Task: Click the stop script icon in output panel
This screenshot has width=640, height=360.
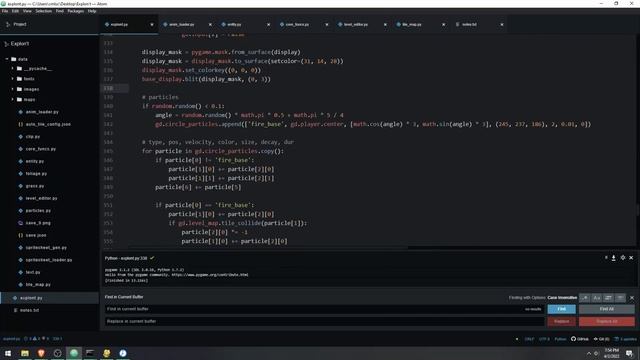Action: point(606,258)
